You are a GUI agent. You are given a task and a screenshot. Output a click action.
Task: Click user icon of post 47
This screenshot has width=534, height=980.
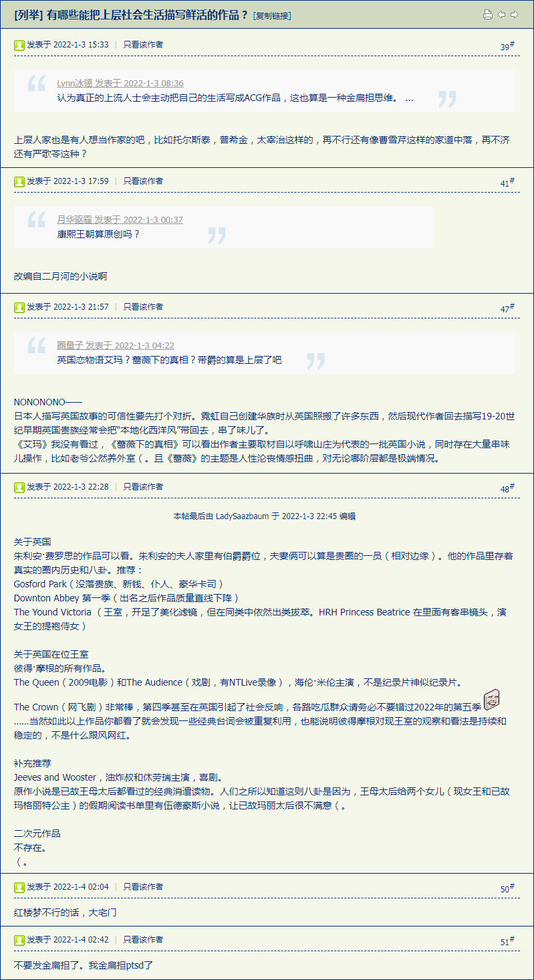click(x=19, y=307)
